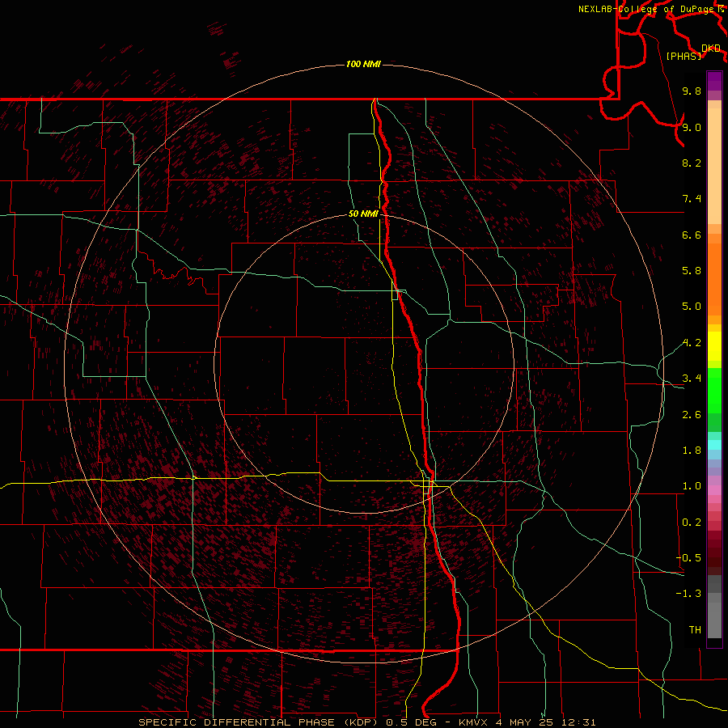The image size is (728, 728).
Task: Click the 50 NMI range ring label
Action: click(363, 214)
